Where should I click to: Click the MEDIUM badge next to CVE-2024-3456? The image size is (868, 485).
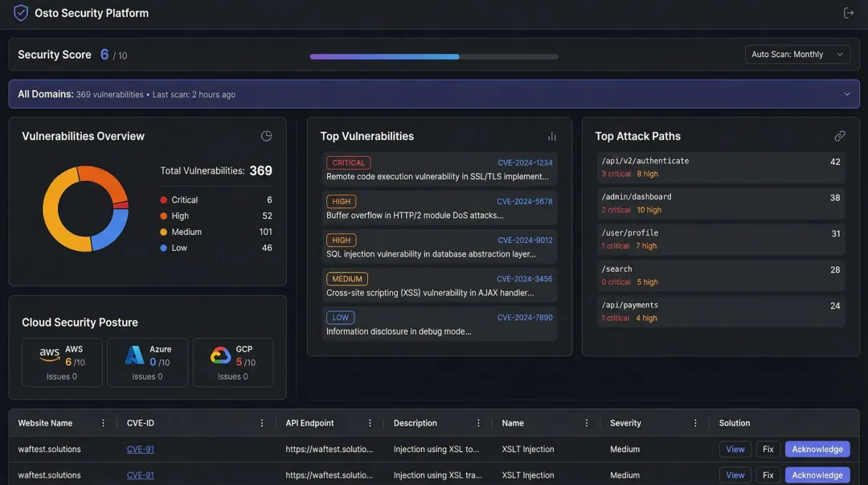click(x=346, y=278)
